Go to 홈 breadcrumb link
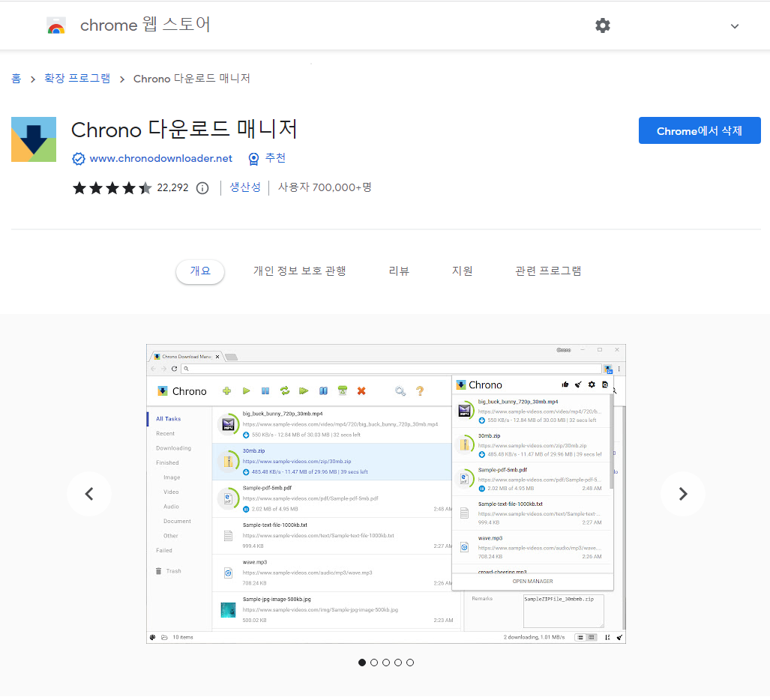Image resolution: width=770 pixels, height=700 pixels. point(16,79)
